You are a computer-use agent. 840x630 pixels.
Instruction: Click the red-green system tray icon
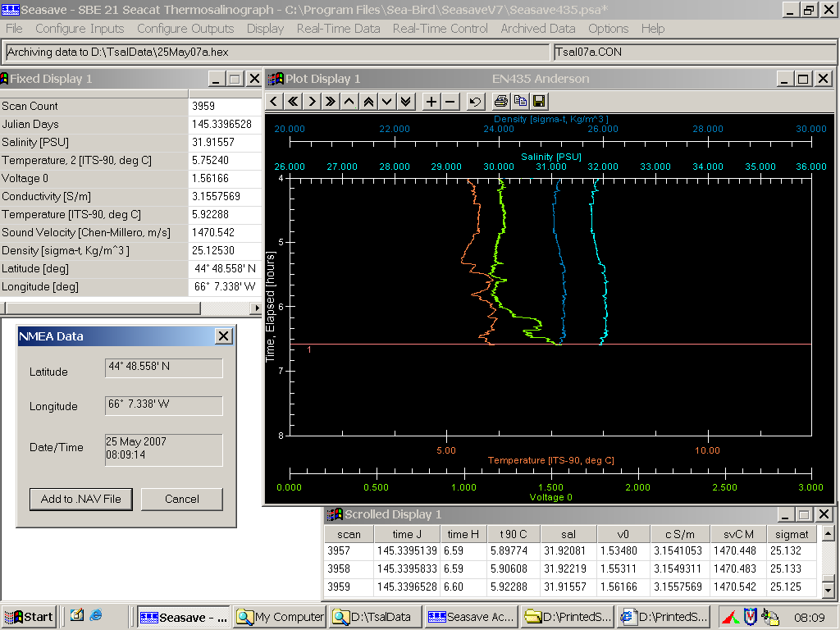(x=730, y=618)
